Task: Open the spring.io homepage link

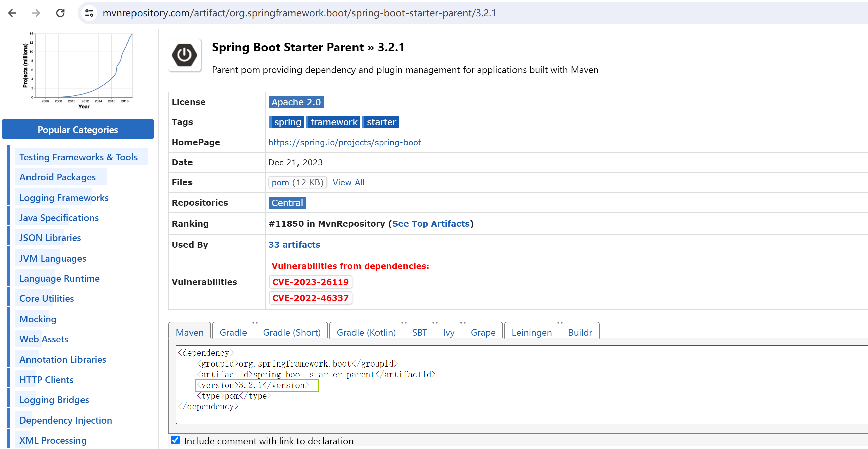Action: click(x=344, y=142)
